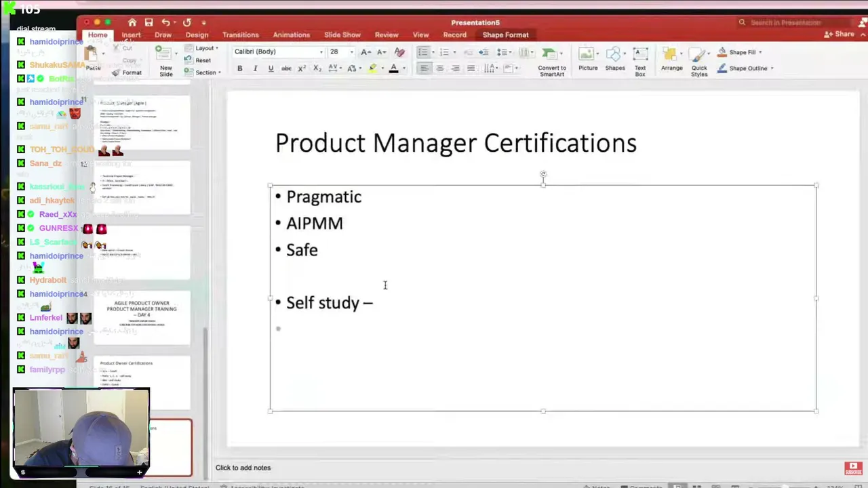The height and width of the screenshot is (488, 868).
Task: Click the Format painter brush
Action: click(x=116, y=73)
